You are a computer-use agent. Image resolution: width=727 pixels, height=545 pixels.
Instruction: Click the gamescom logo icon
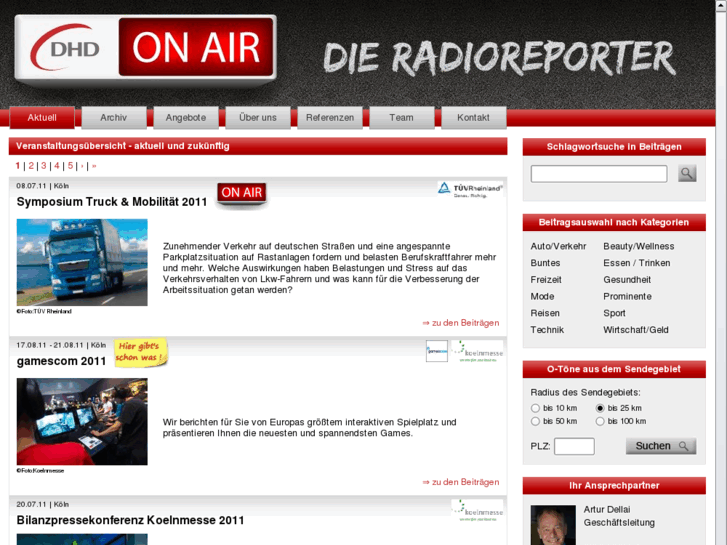(437, 351)
